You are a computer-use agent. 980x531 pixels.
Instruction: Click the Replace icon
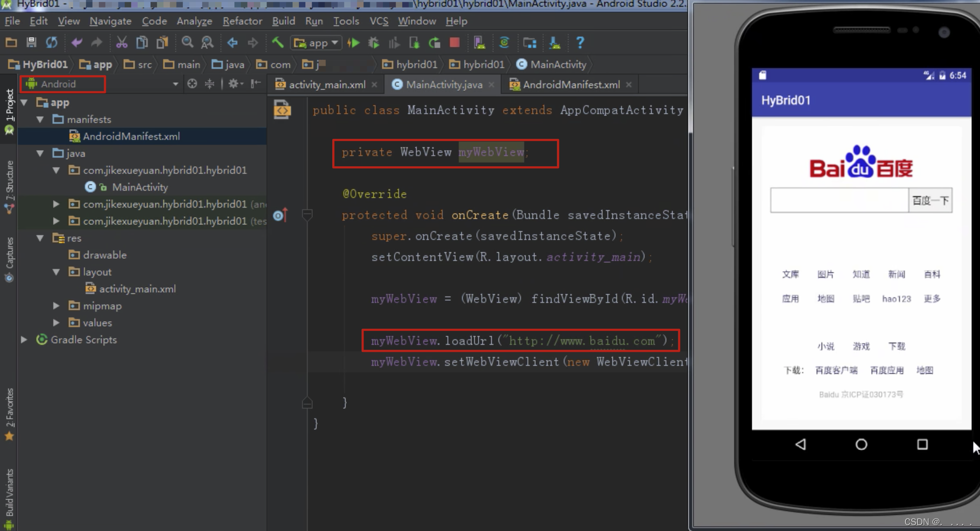pos(207,43)
